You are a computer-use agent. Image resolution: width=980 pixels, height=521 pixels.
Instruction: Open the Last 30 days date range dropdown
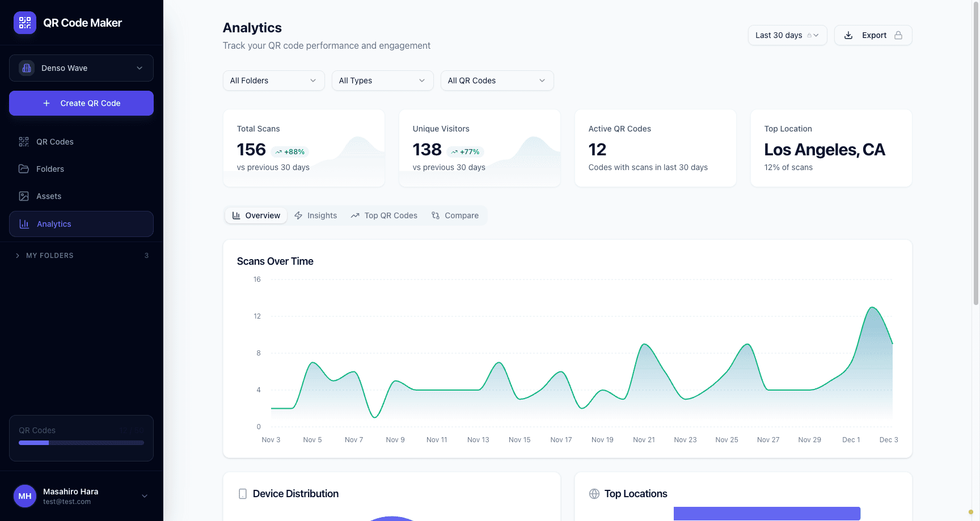pyautogui.click(x=787, y=35)
